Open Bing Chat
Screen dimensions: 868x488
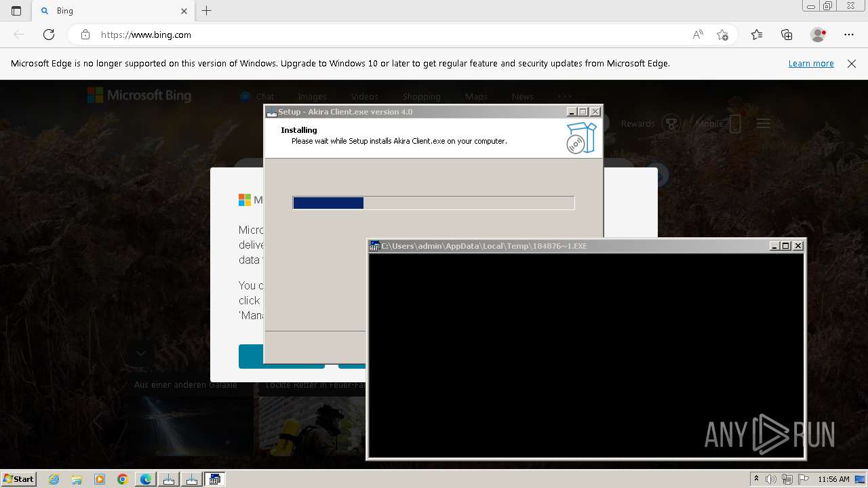[x=257, y=97]
